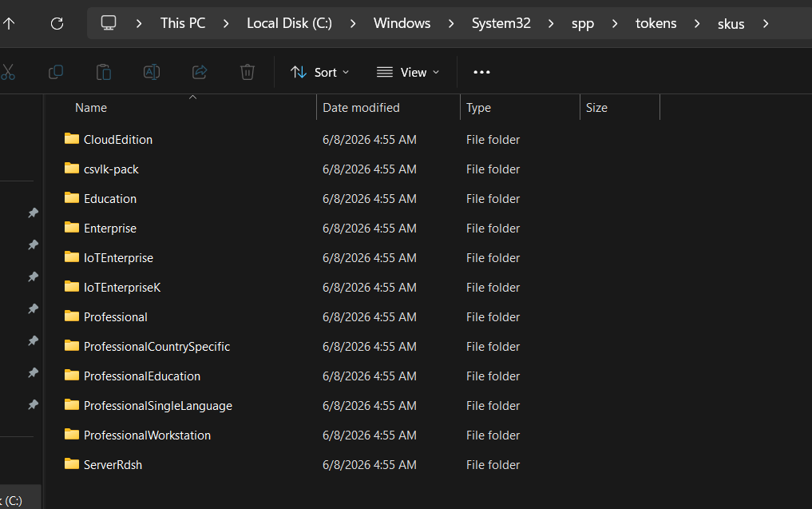This screenshot has width=812, height=509.
Task: Click the ProfessionalSingleLanguage folder icon
Action: pos(72,404)
